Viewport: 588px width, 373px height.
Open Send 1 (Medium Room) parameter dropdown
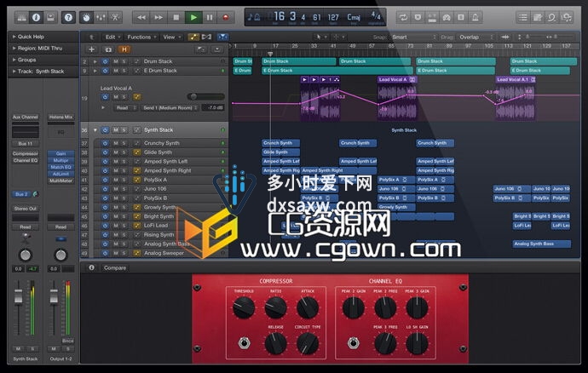[x=170, y=107]
